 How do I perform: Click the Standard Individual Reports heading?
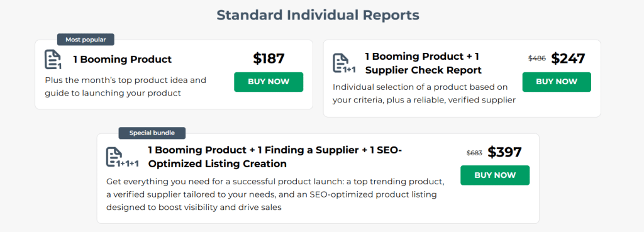318,15
